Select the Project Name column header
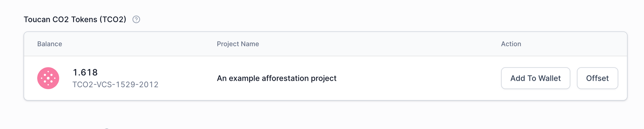 (x=238, y=44)
